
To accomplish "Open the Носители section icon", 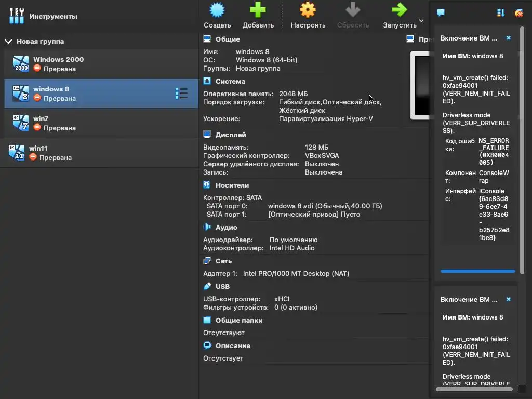I will click(x=207, y=184).
